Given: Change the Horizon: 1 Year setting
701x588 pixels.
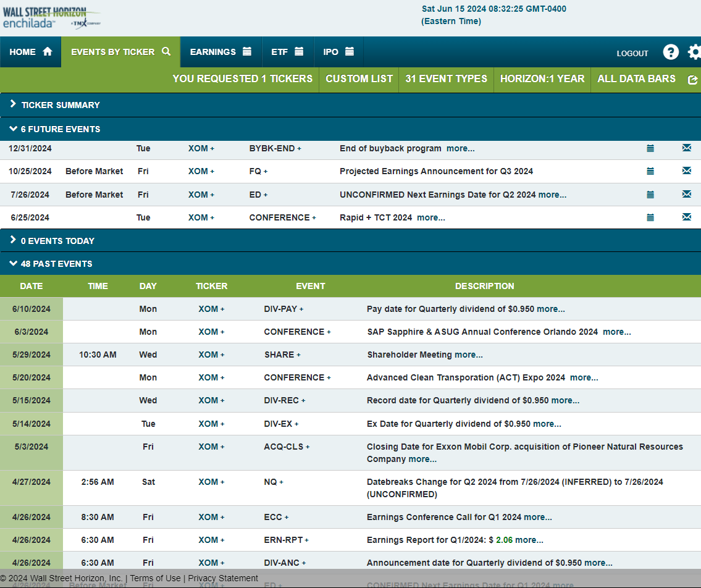Looking at the screenshot, I should click(x=542, y=78).
